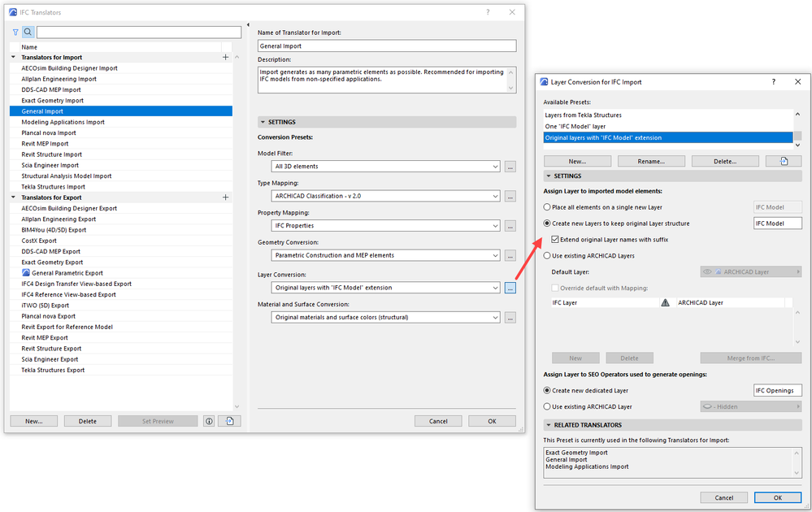Screen dimensions: 812x512
Task: Collapse the left panel with divider arrow
Action: point(248,25)
